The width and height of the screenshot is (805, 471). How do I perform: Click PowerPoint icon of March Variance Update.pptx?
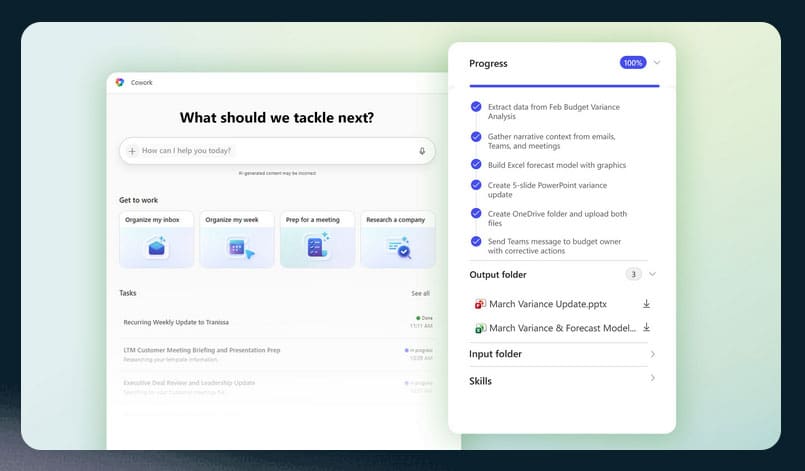pos(480,304)
